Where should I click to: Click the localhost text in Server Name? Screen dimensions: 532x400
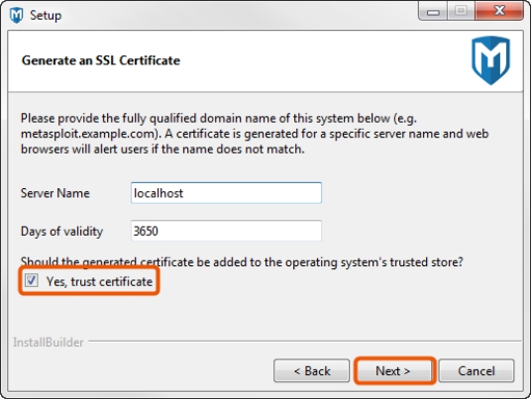(159, 193)
